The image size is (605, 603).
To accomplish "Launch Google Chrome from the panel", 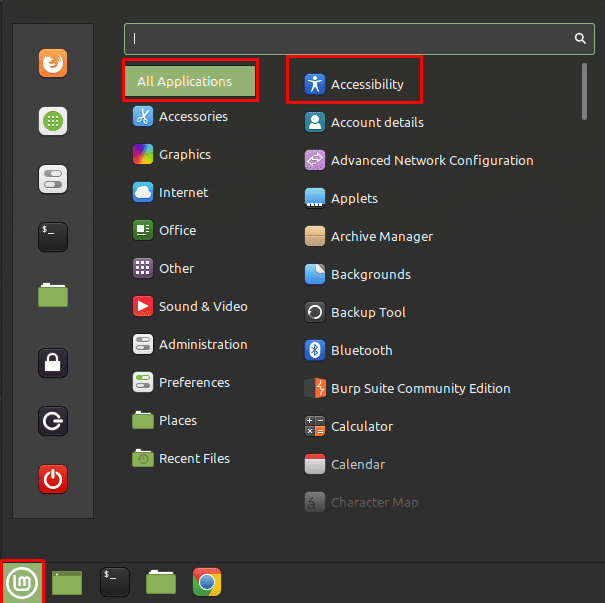I will 207,582.
